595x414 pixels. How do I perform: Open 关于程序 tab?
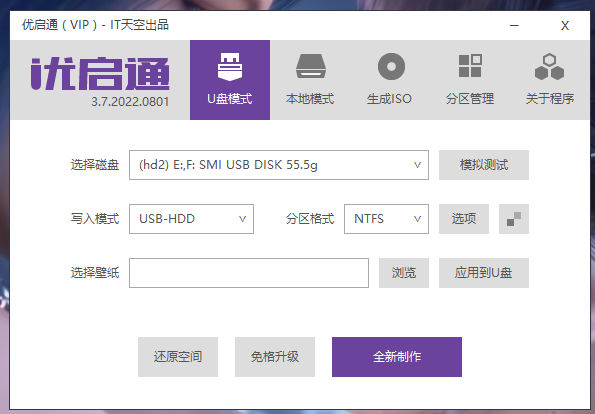tap(549, 80)
